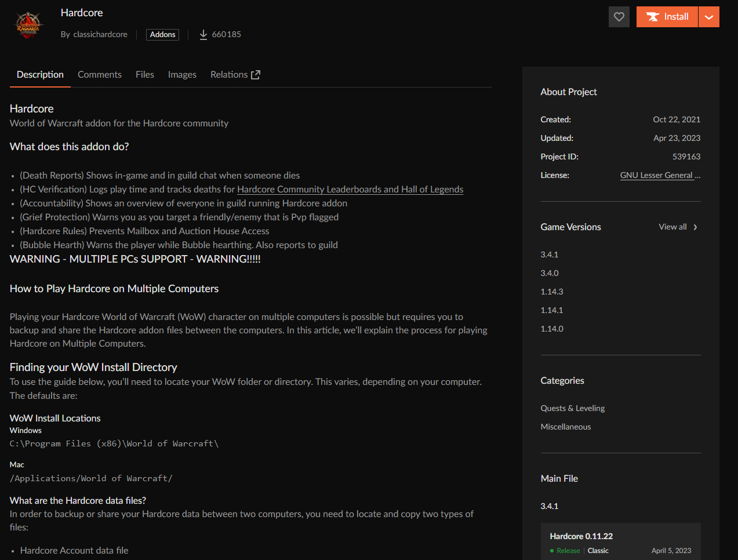Open the Quests & Leveling category
Viewport: 738px width, 560px height.
(572, 409)
